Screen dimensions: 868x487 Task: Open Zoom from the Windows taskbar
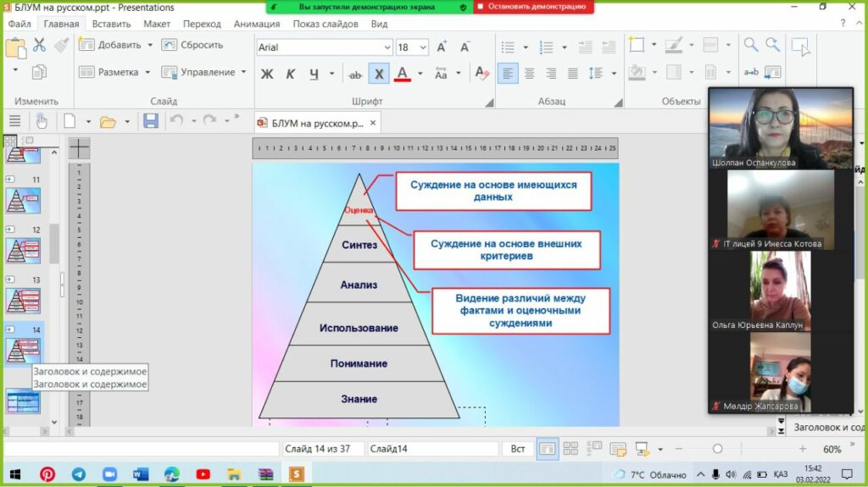[x=109, y=474]
